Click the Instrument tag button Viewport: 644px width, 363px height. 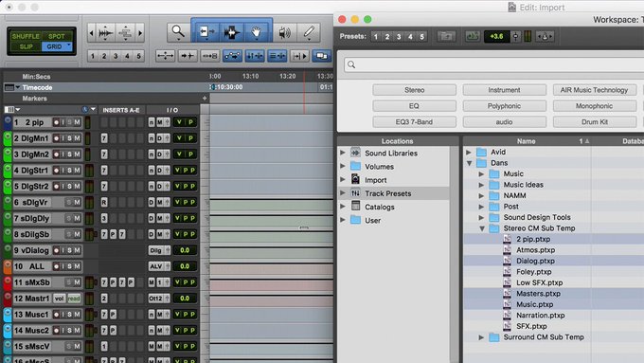505,90
